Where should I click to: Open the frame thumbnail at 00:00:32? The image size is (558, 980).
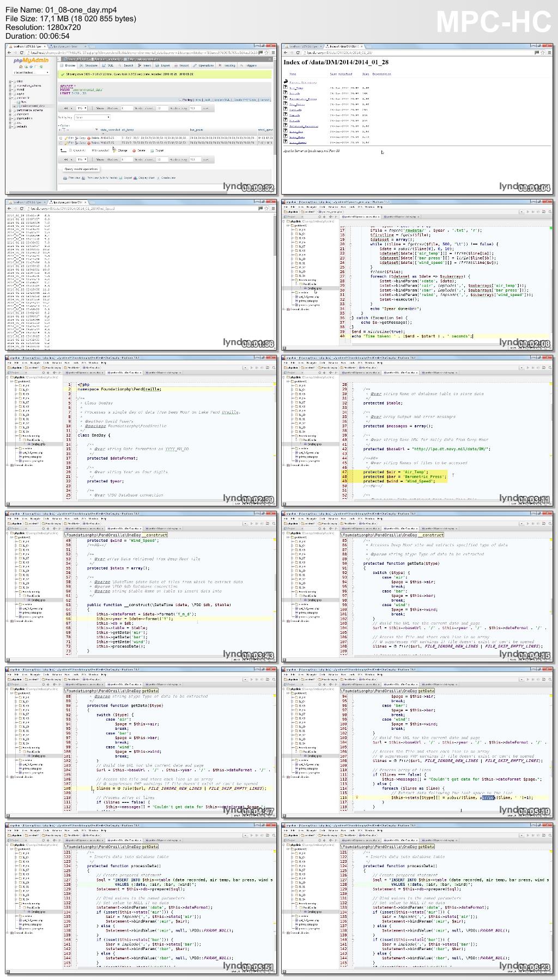(141, 119)
